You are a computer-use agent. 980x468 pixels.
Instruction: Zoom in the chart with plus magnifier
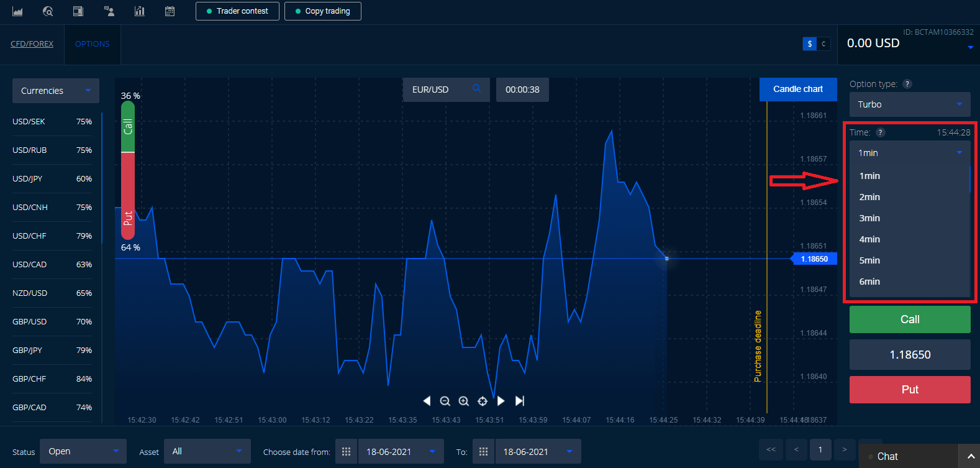[x=464, y=401]
